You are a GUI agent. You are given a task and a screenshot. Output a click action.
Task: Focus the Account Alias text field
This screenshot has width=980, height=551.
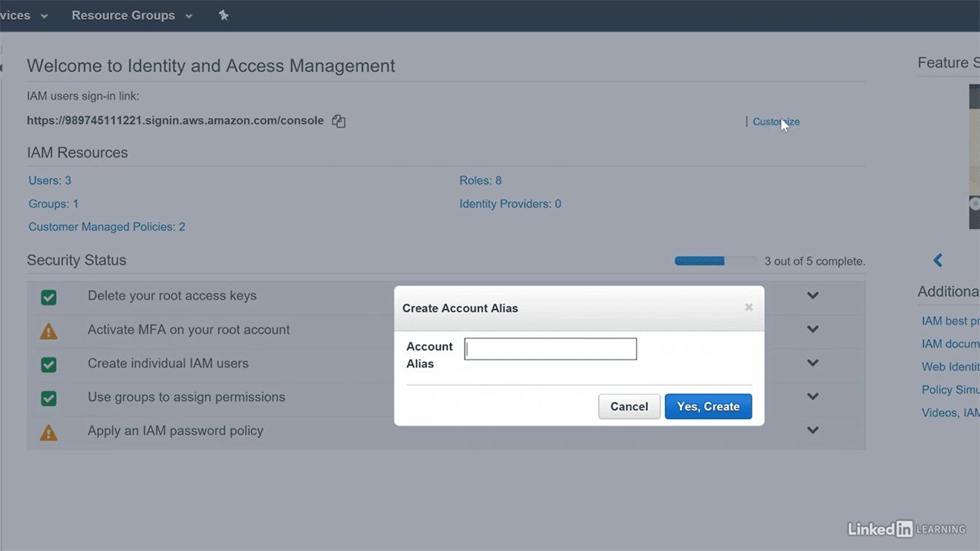point(551,349)
